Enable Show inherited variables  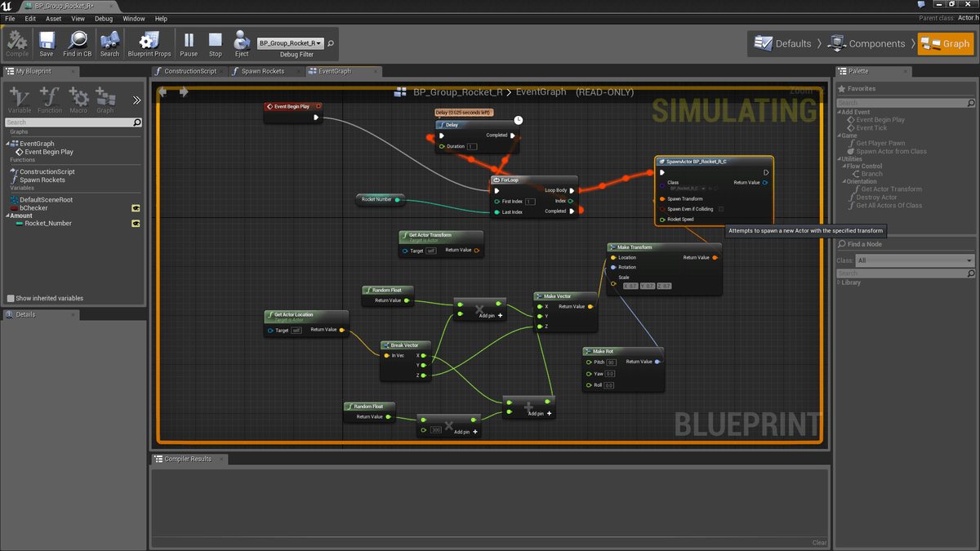click(x=12, y=298)
